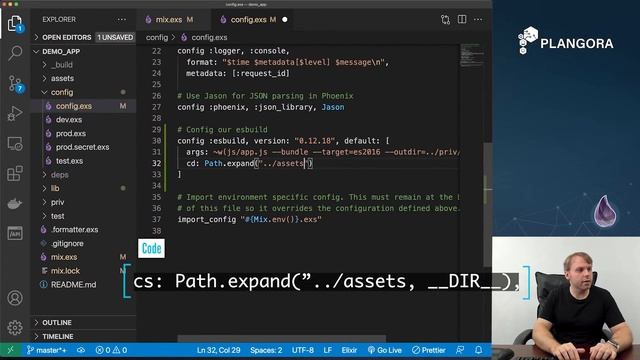
Task: Open notifications bell in status bar
Action: [478, 350]
